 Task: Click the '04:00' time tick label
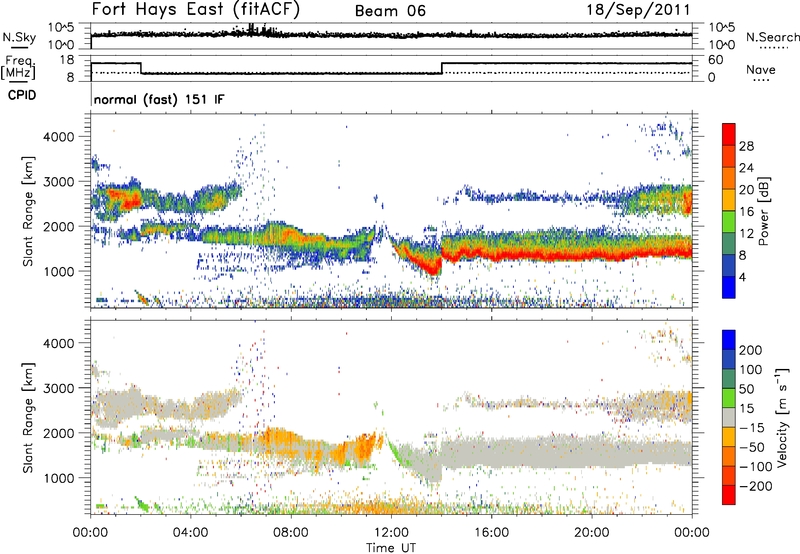[190, 533]
